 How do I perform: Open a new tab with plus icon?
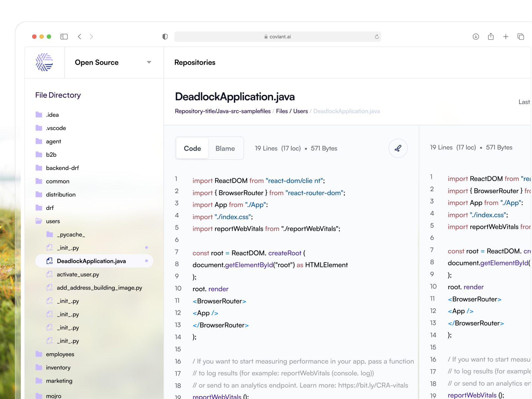tap(506, 37)
